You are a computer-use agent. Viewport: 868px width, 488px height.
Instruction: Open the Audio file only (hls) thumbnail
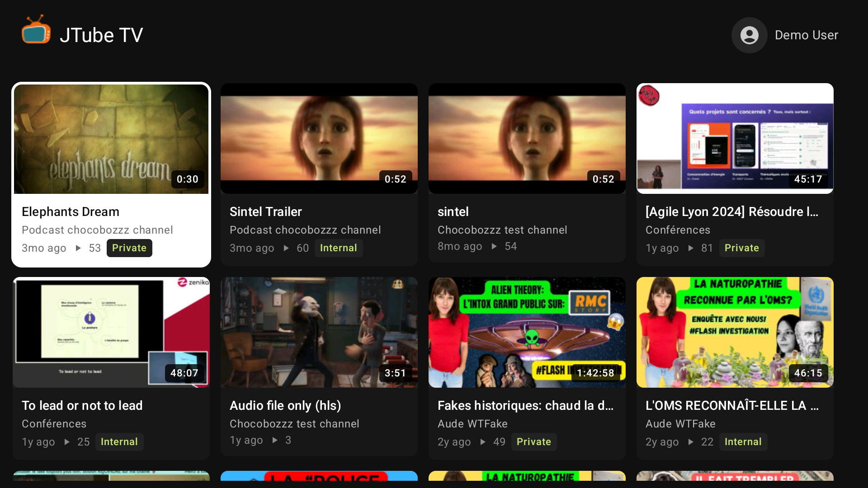319,332
